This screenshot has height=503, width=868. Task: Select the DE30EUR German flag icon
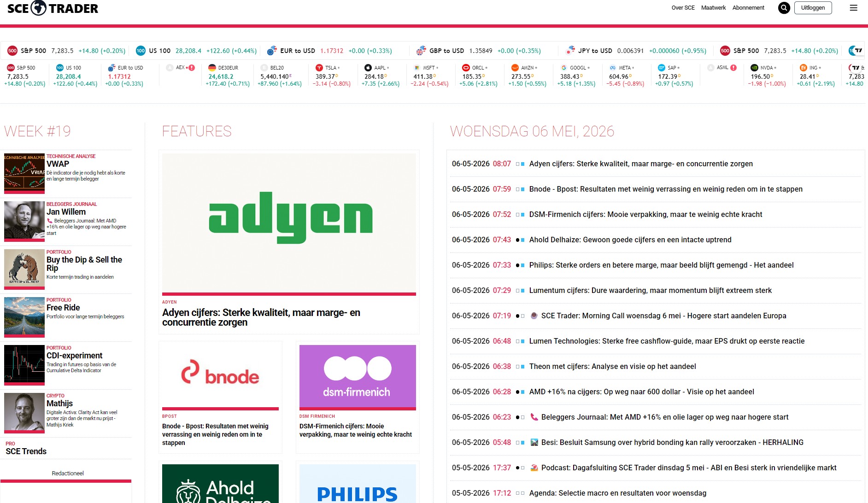click(x=212, y=68)
